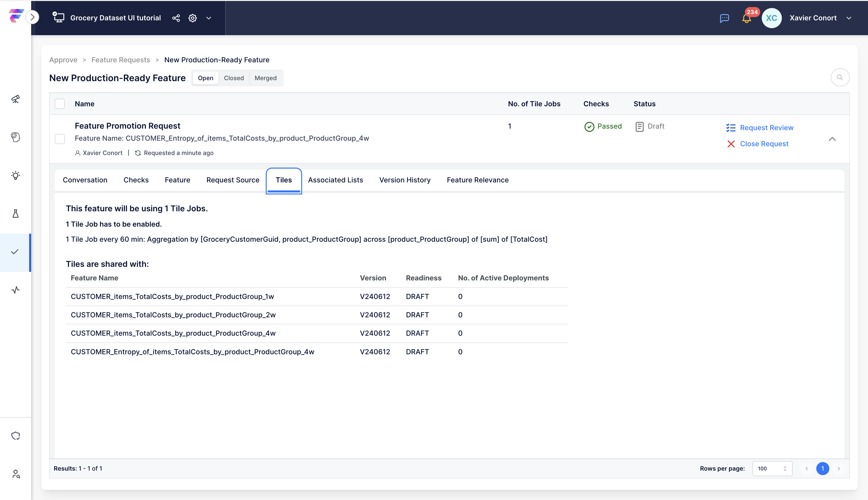
Task: Open the chat messages icon
Action: (724, 18)
